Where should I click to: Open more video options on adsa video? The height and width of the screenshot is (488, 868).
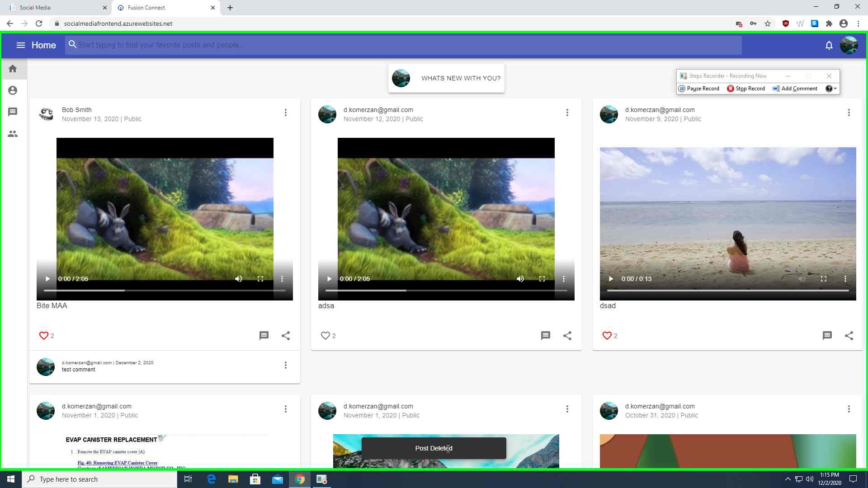click(x=564, y=279)
